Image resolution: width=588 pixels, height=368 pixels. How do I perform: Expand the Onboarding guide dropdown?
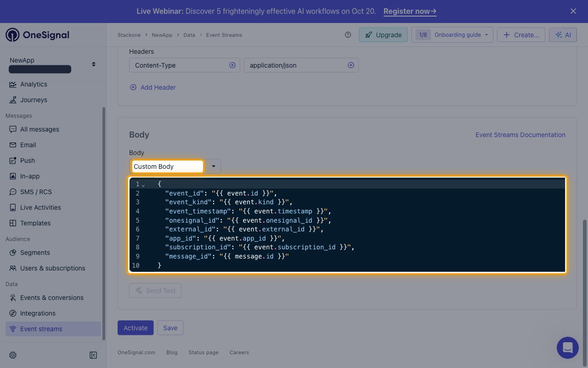[452, 35]
